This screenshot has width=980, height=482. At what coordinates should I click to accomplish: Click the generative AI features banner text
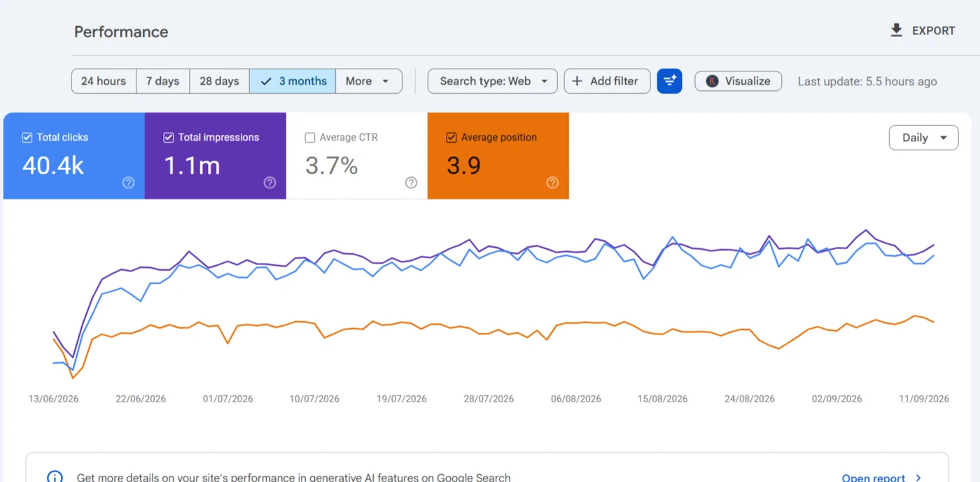(294, 478)
